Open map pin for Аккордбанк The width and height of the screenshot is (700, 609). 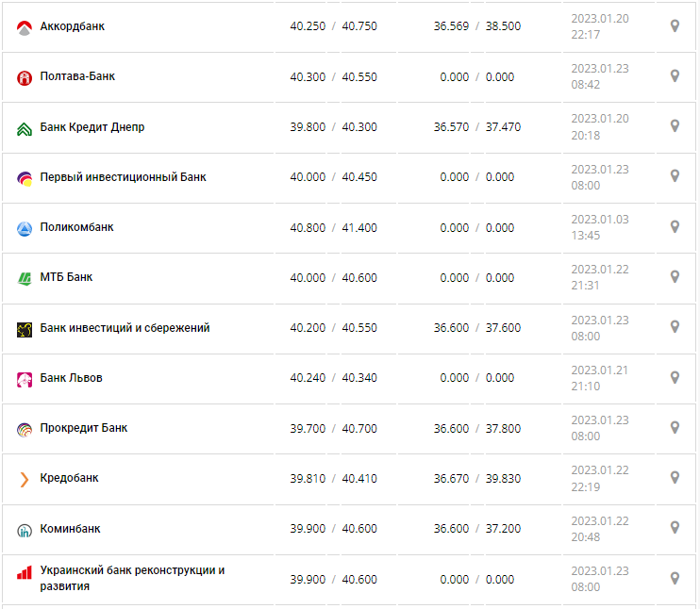pyautogui.click(x=675, y=26)
